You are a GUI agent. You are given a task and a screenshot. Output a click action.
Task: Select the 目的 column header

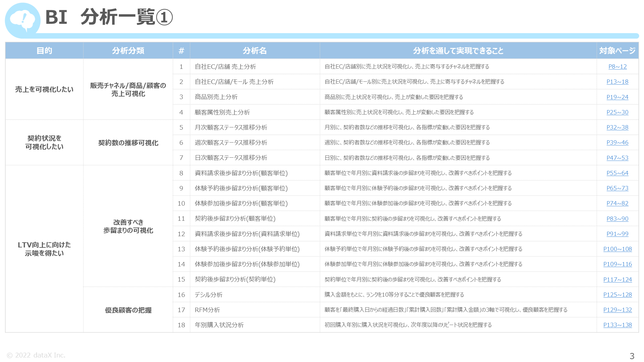coord(44,51)
